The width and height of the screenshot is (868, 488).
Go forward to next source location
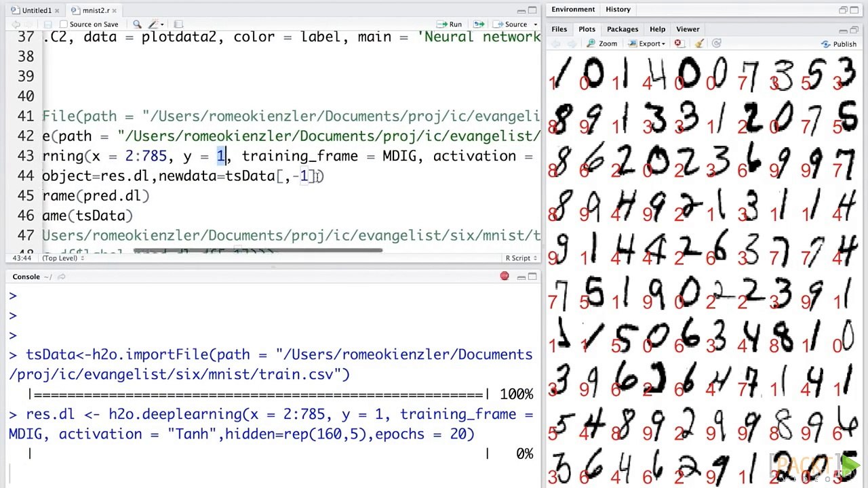tap(30, 24)
